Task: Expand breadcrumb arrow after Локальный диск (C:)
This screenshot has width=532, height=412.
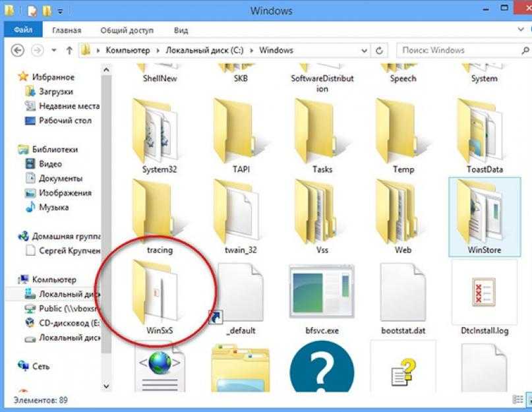Action: (x=251, y=51)
